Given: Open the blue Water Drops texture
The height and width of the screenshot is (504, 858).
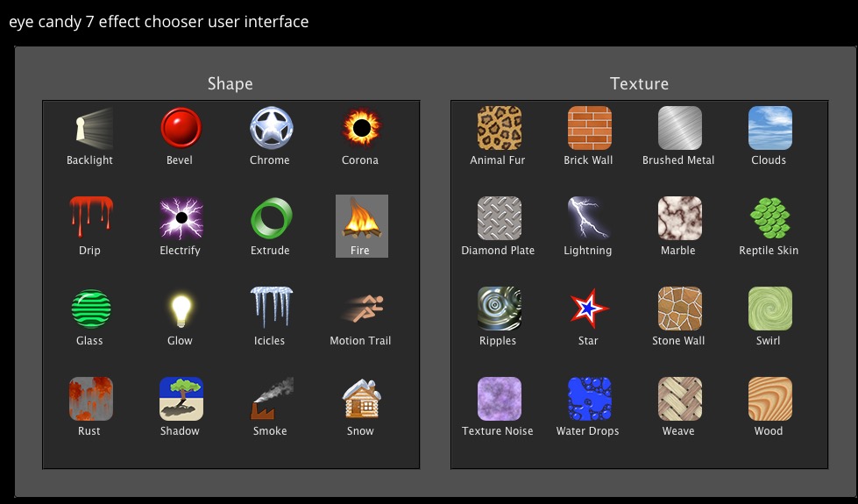Looking at the screenshot, I should (x=589, y=399).
